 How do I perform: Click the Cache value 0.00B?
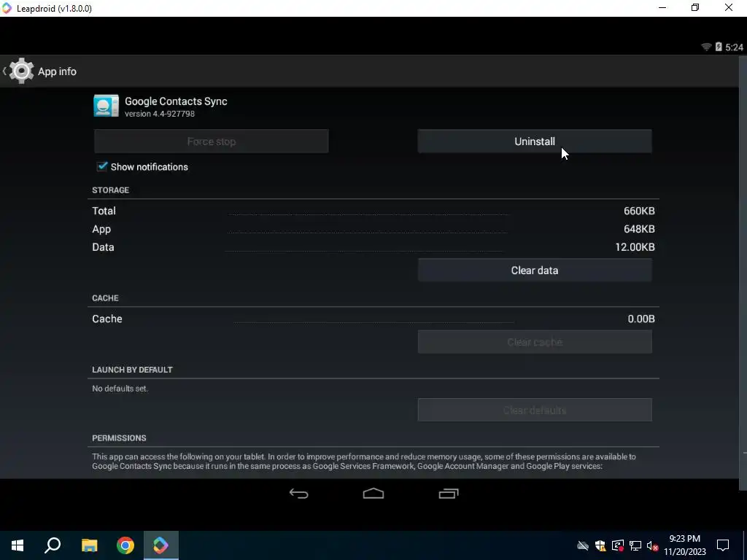point(640,319)
